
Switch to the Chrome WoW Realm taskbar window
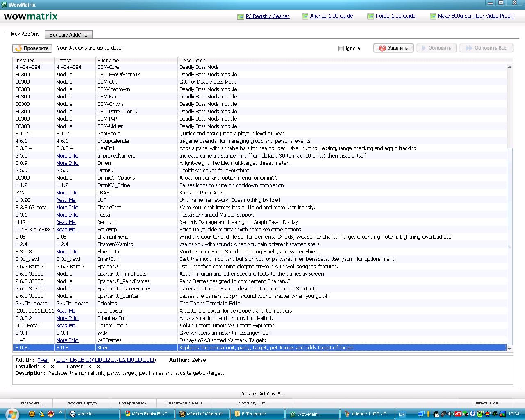(x=148, y=414)
